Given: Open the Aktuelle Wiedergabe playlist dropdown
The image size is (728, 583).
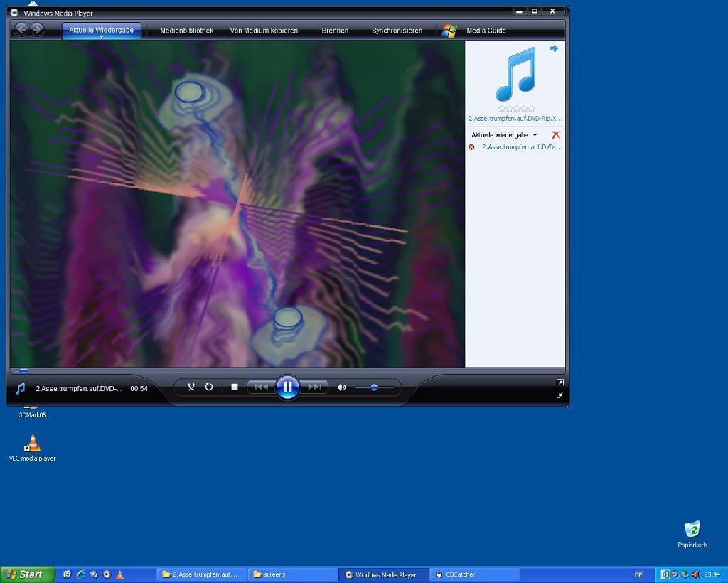Looking at the screenshot, I should coord(504,135).
